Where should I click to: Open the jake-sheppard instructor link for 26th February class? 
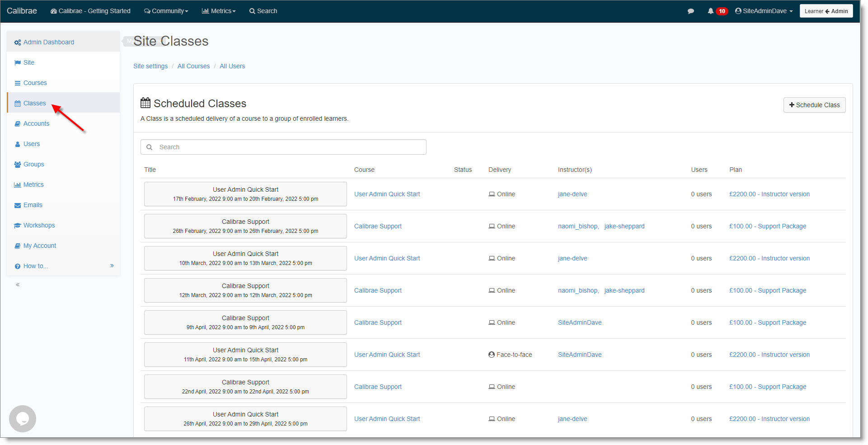click(x=624, y=226)
